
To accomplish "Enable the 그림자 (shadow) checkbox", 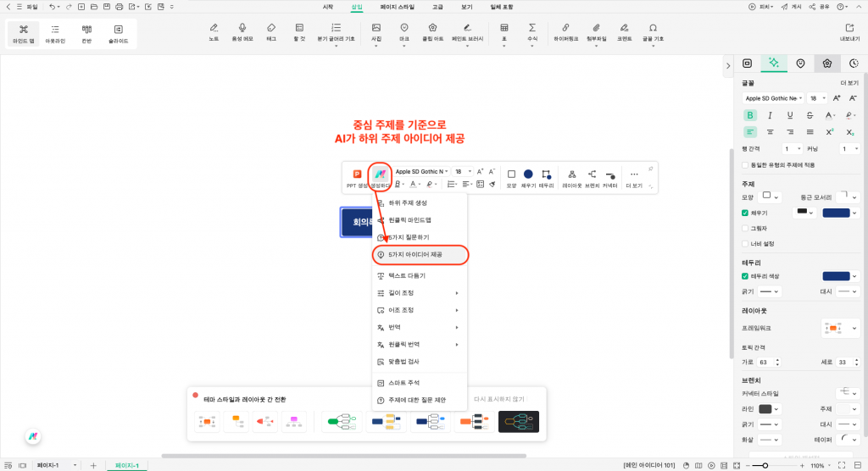I will (x=745, y=228).
